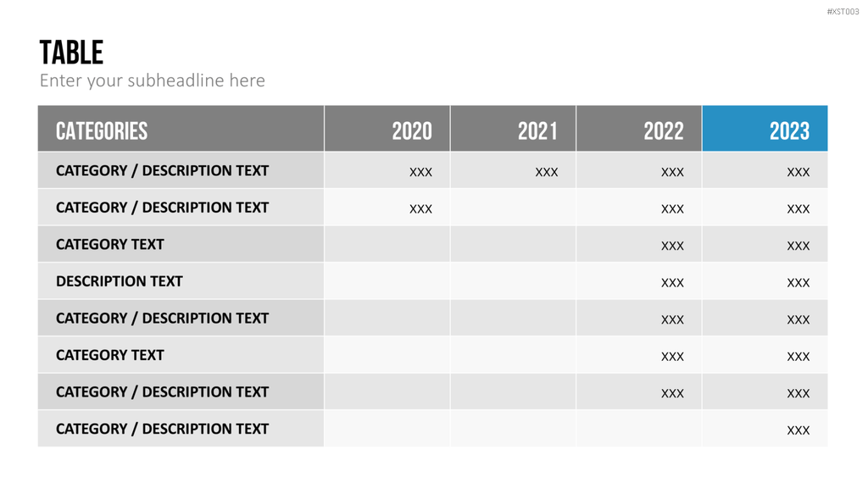This screenshot has height=488, width=868.
Task: Select the empty 2020 cell in DESCRIPTION TEXT row
Action: (387, 281)
